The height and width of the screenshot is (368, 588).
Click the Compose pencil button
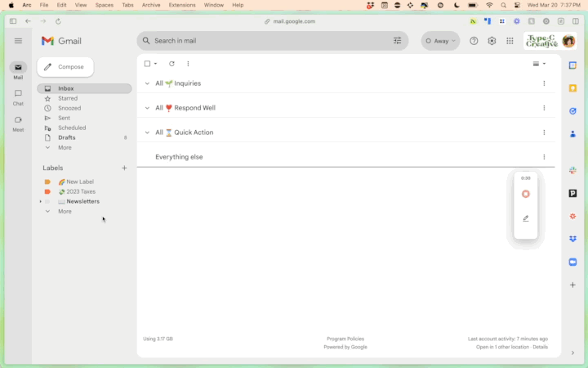[65, 67]
